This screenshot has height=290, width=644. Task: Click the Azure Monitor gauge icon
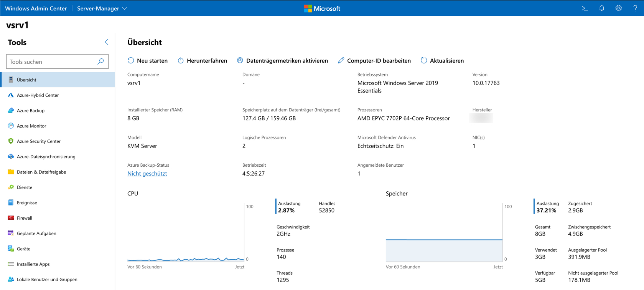(x=11, y=126)
